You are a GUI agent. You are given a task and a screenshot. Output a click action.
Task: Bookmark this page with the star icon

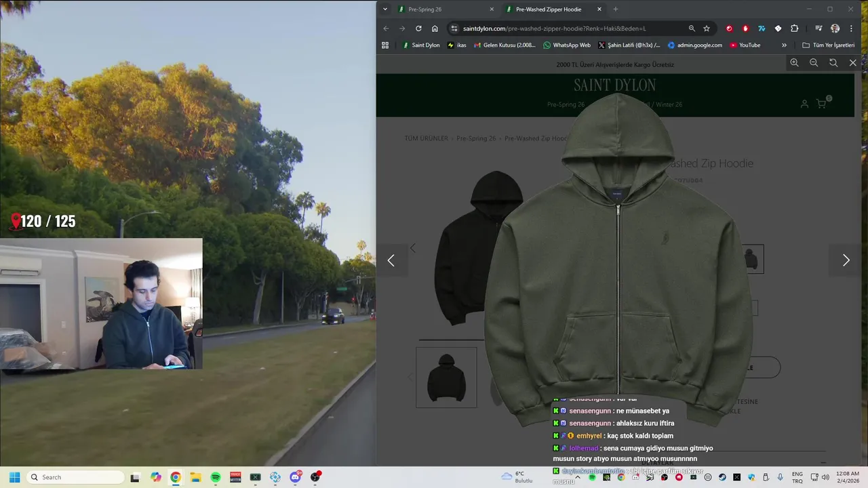[707, 28]
